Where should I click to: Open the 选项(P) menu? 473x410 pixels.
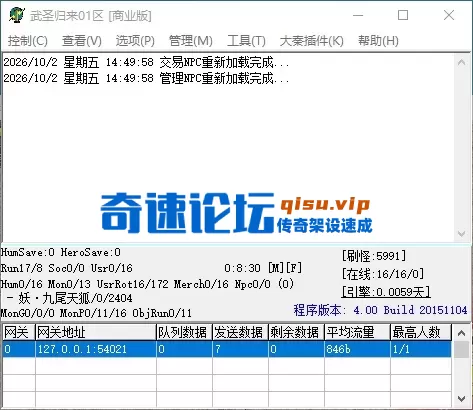135,41
